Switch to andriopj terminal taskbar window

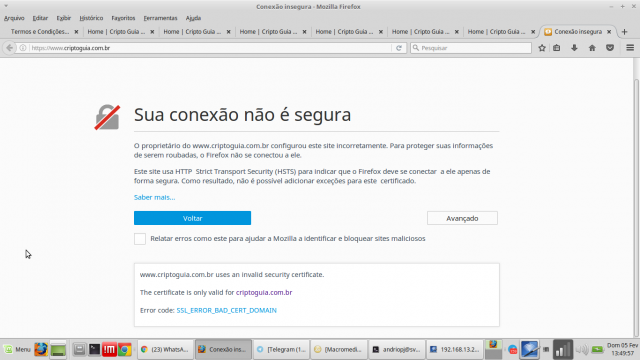point(396,349)
